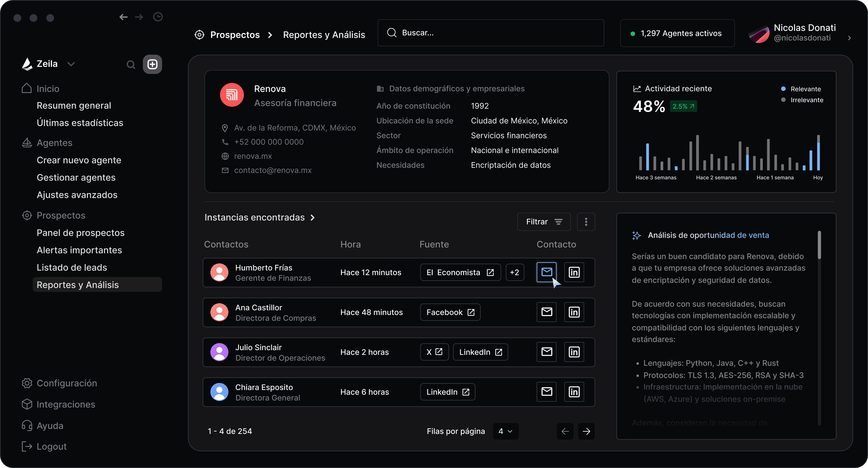Click the add new plus button in sidebar
The width and height of the screenshot is (868, 468).
[152, 64]
